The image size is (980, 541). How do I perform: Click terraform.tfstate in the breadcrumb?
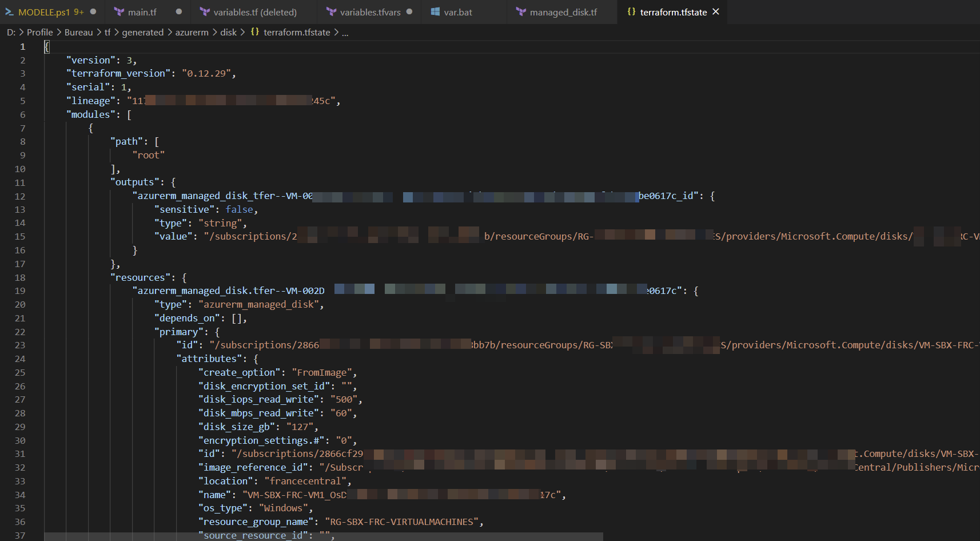tap(297, 33)
